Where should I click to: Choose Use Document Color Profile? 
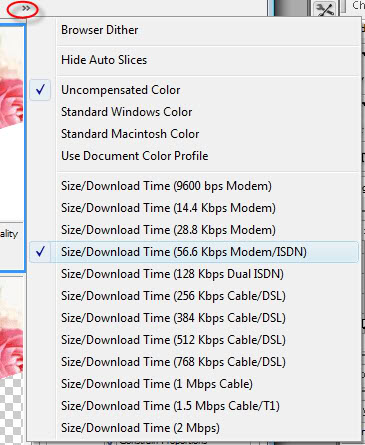pyautogui.click(x=194, y=156)
